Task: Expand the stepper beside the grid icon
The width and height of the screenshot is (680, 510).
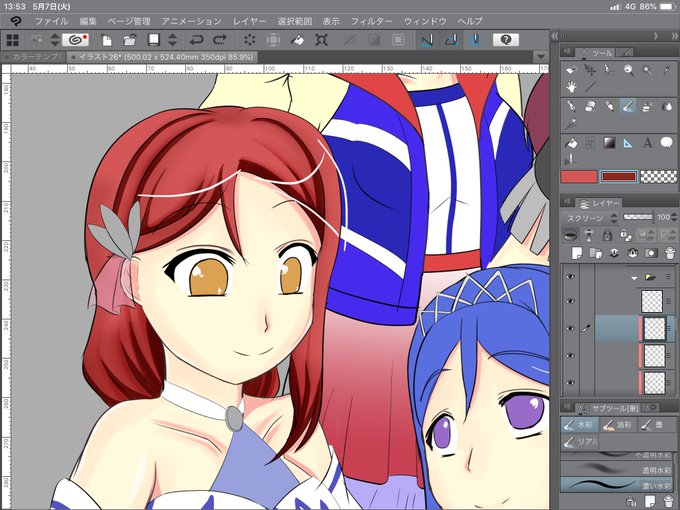Action: click(x=55, y=40)
